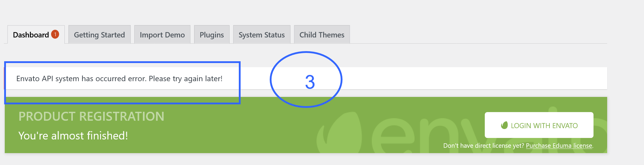Select the Child Themes tab
This screenshot has width=644, height=165.
322,35
